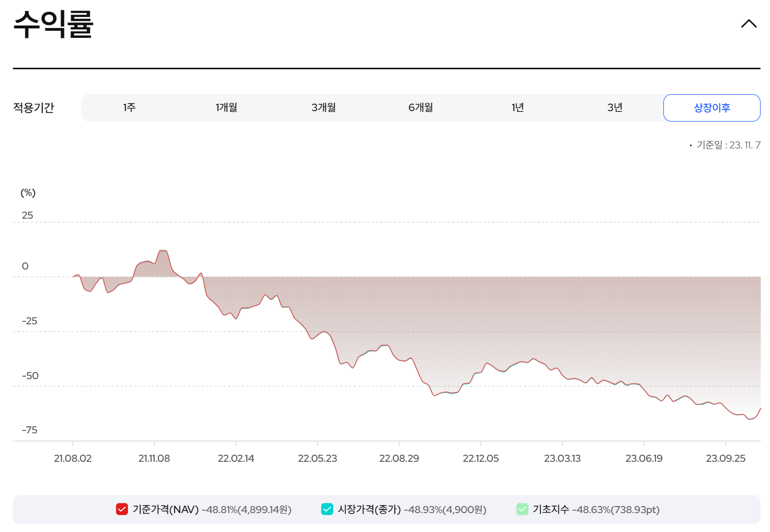Click the 21.11.08 date axis label
This screenshot has height=532, width=770.
[x=154, y=458]
